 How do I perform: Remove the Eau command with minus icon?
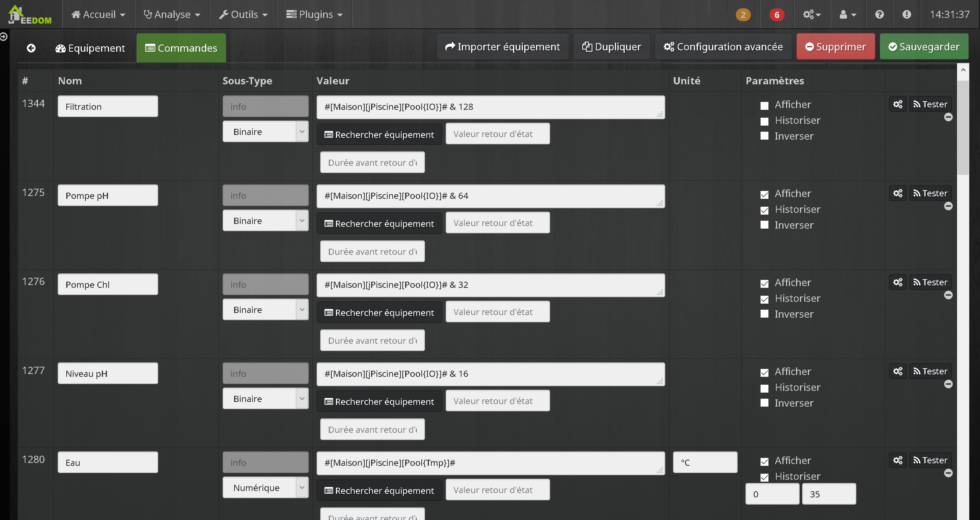[948, 473]
